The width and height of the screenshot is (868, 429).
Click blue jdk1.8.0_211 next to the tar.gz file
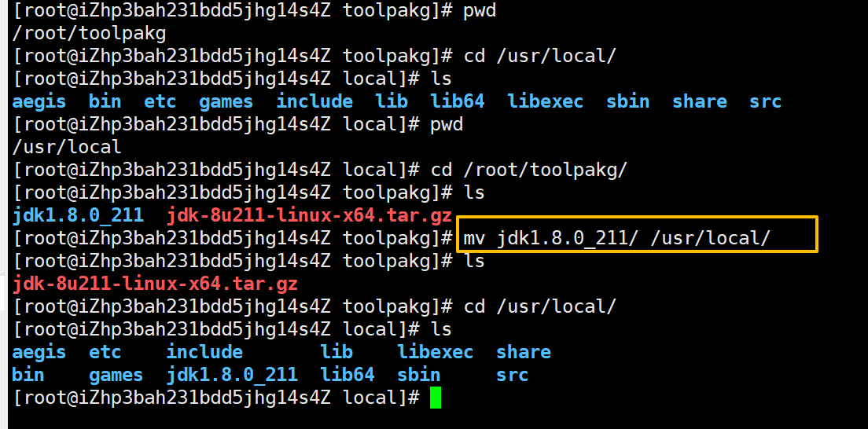pyautogui.click(x=78, y=214)
